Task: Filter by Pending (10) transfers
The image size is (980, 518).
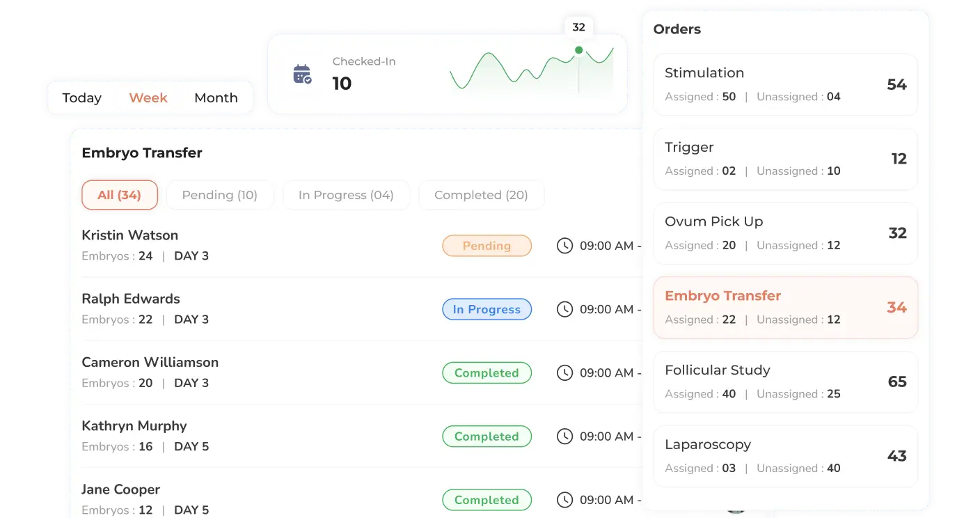Action: click(x=219, y=196)
